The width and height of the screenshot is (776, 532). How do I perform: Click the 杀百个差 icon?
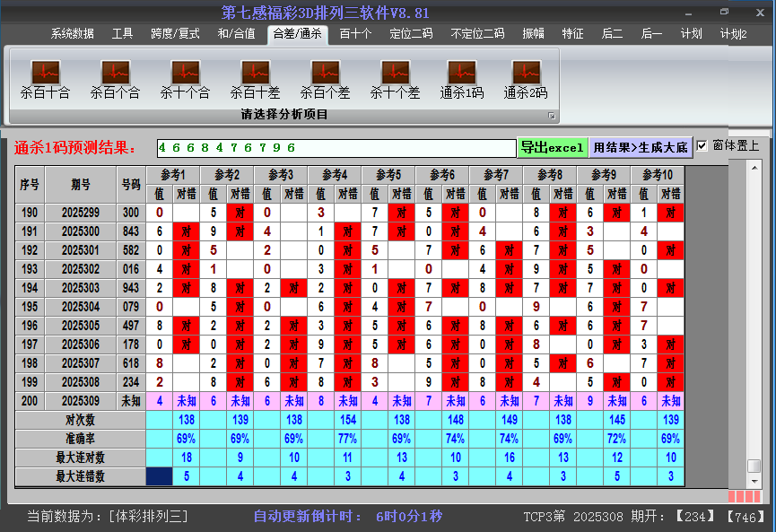coord(325,79)
